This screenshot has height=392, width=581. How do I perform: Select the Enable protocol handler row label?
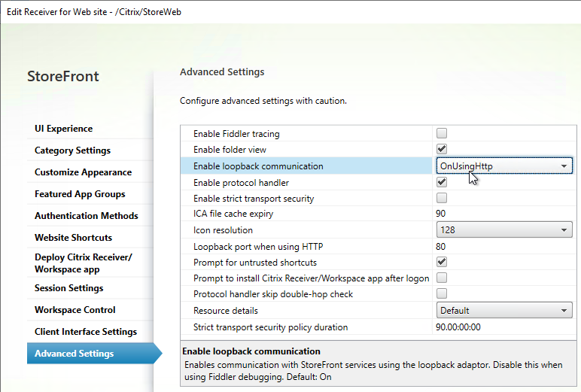point(241,183)
